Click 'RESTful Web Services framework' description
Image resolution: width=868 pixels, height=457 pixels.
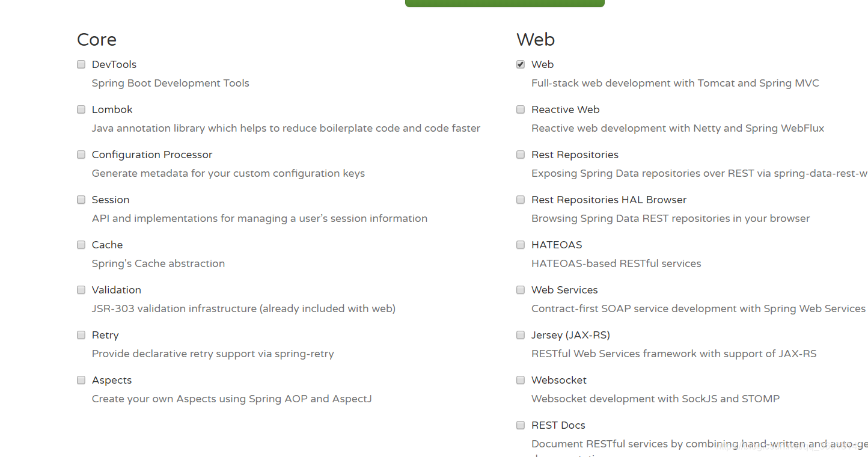[x=674, y=354]
